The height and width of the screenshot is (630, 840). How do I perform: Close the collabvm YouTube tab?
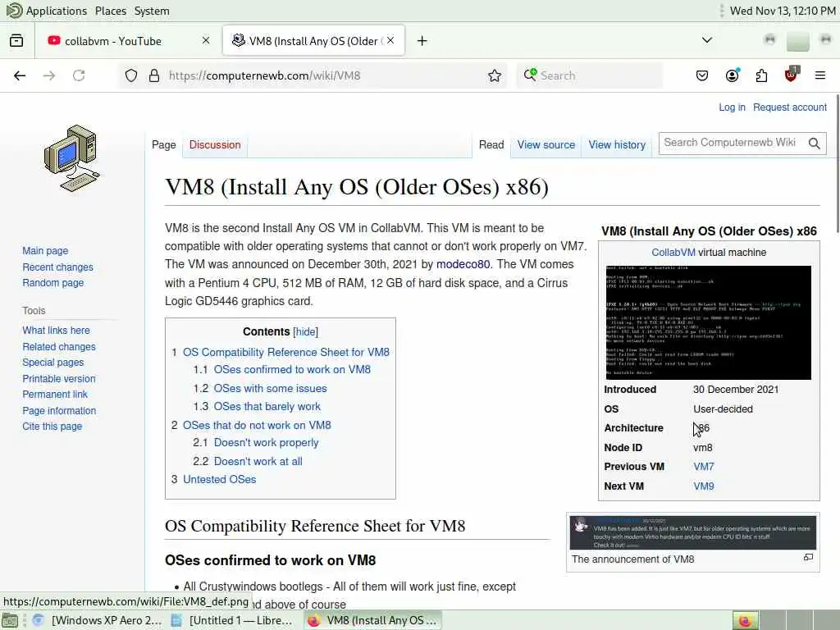point(206,41)
